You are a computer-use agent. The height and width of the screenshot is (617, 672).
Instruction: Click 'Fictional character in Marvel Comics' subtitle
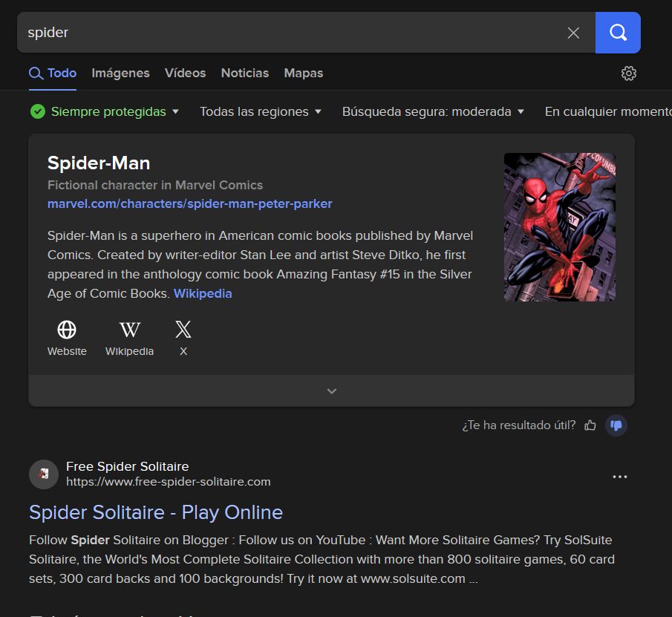click(155, 185)
